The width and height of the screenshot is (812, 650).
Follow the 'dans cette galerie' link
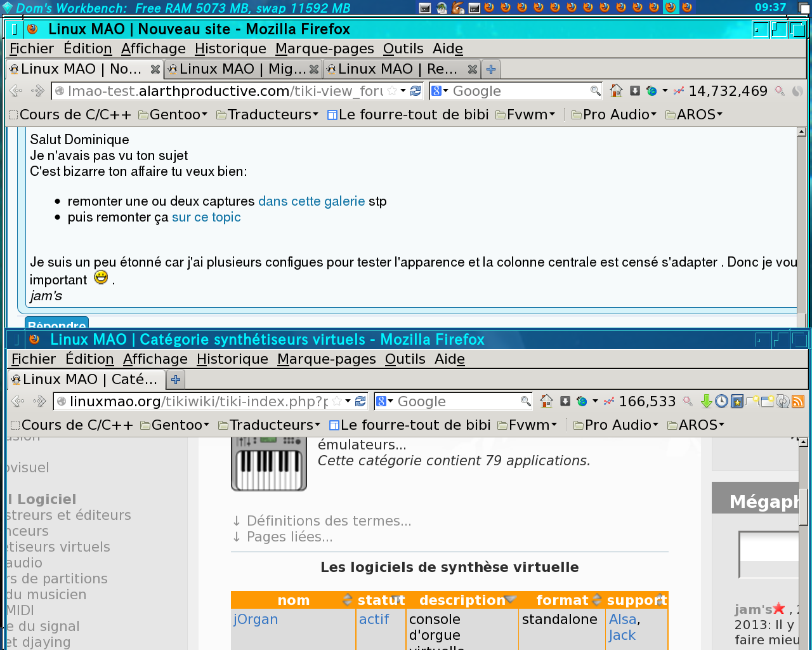pos(311,201)
